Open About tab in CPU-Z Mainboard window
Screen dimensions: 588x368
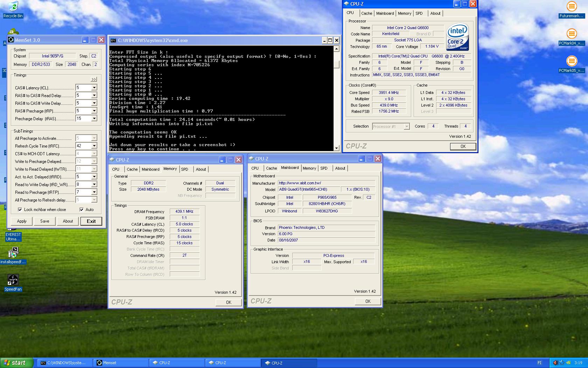340,168
